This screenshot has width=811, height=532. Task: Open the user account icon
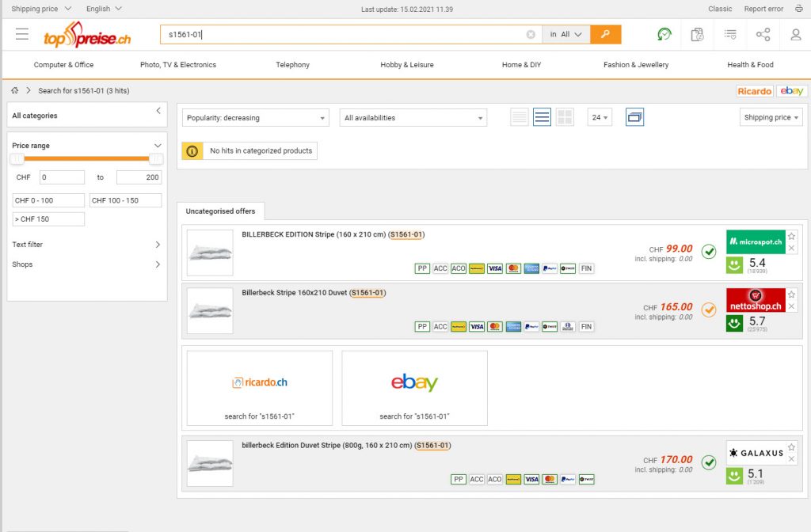tap(797, 34)
